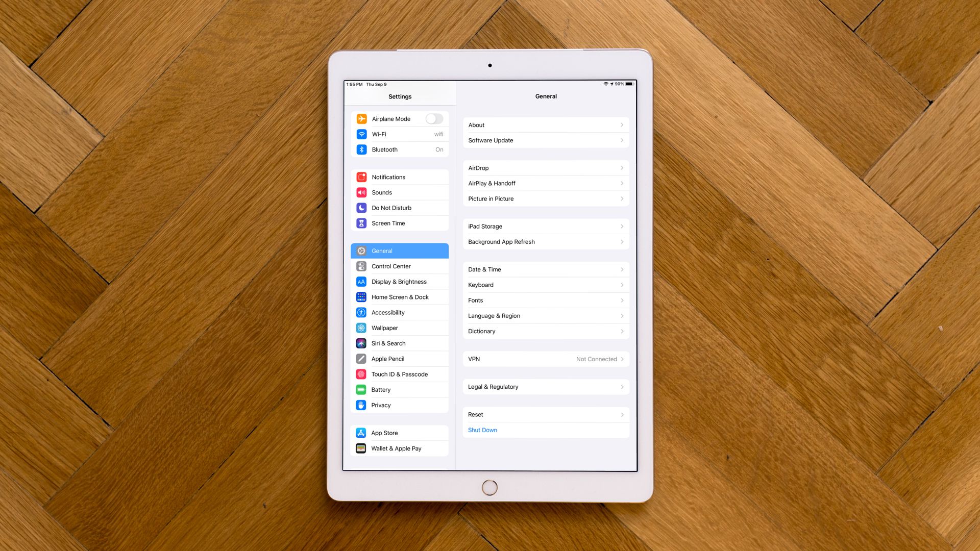Open Bluetooth settings

pos(400,149)
